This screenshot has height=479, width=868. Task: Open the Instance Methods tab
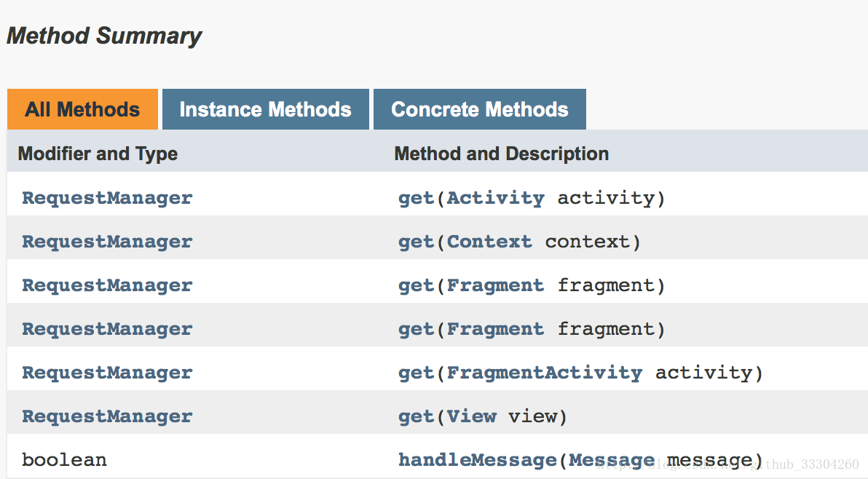(x=265, y=110)
